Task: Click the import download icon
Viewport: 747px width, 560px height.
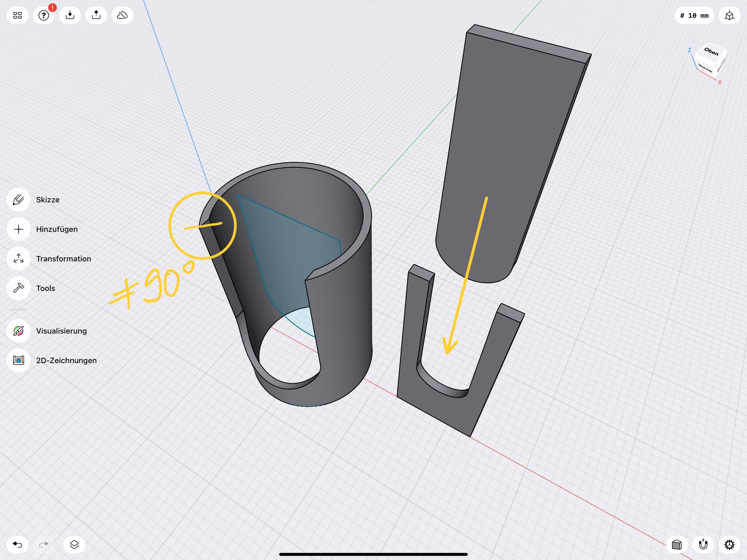Action: click(x=70, y=16)
